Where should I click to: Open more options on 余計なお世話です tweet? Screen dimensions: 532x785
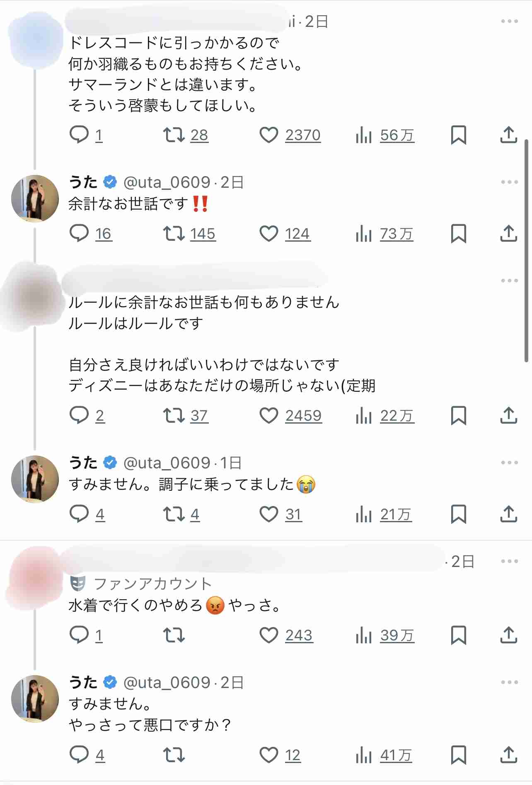(x=509, y=182)
